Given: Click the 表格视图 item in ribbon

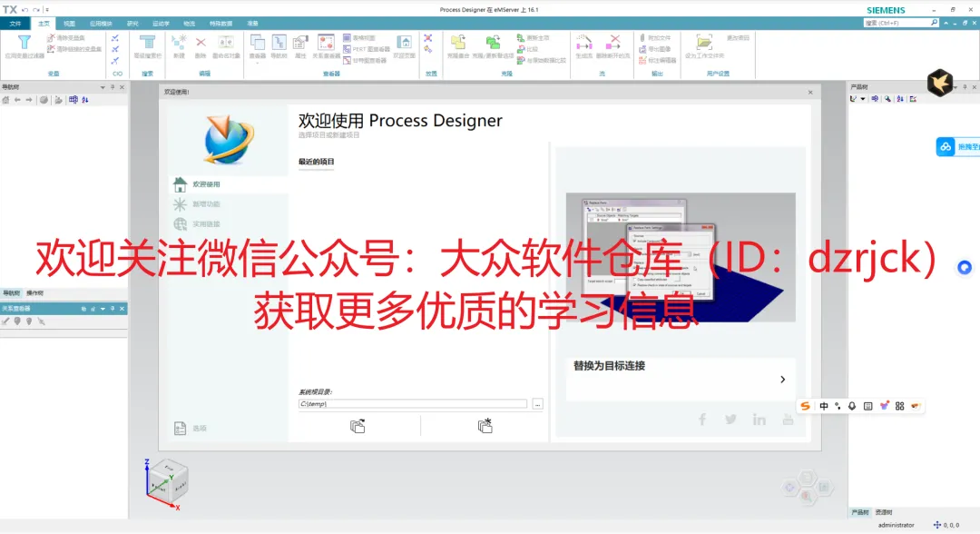Looking at the screenshot, I should pyautogui.click(x=358, y=37).
